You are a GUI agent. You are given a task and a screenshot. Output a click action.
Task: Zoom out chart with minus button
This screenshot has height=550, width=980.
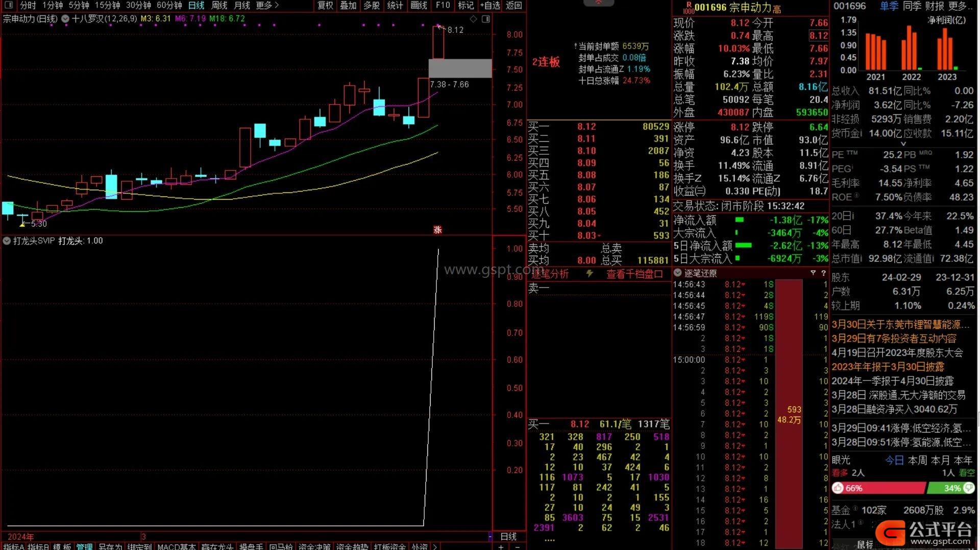517,546
